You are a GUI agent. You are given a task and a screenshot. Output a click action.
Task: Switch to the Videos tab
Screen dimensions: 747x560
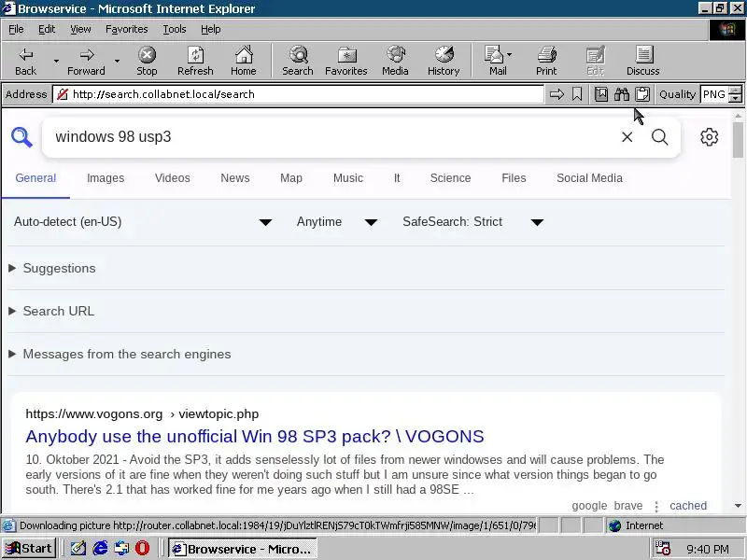tap(173, 178)
